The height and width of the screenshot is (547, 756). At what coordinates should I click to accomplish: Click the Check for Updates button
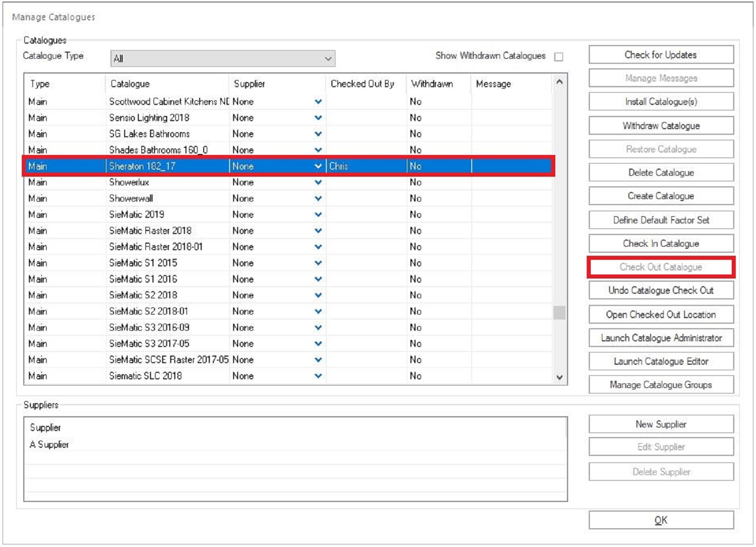point(661,55)
